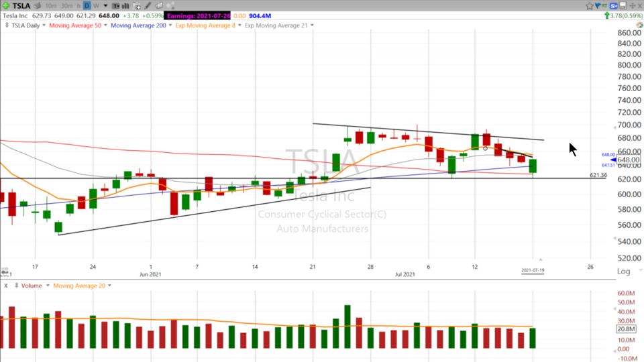Viewport: 644px width, 362px height.
Task: Click the Earnings: 2021-07-26 label
Action: tap(198, 15)
